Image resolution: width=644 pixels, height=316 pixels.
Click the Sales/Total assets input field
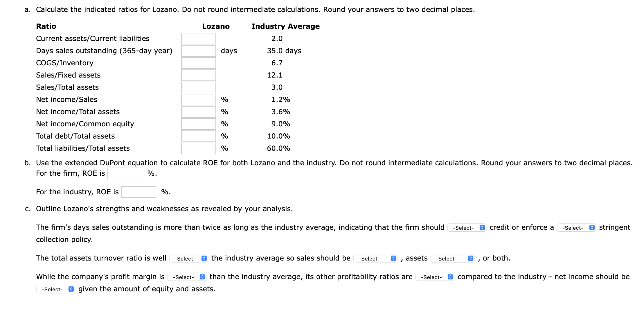198,87
